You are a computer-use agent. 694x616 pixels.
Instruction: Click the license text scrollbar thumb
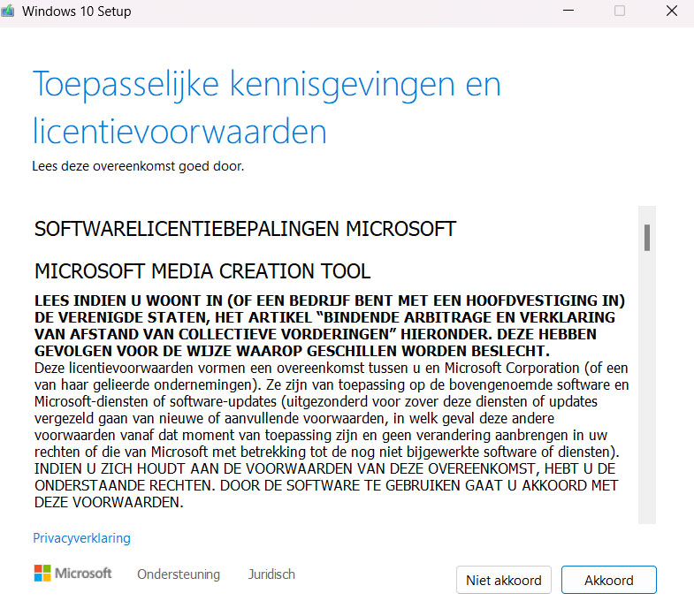pos(647,238)
